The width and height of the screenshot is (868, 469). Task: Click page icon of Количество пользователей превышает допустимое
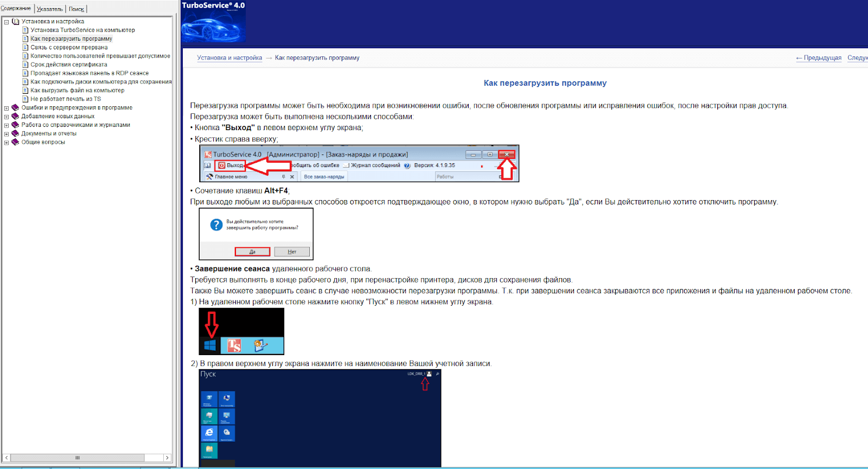pyautogui.click(x=25, y=56)
